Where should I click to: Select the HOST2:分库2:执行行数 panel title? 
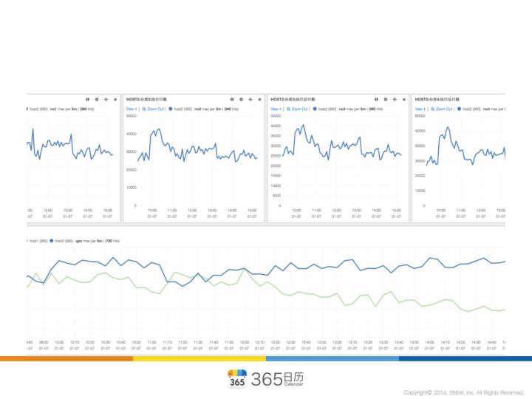coord(146,100)
